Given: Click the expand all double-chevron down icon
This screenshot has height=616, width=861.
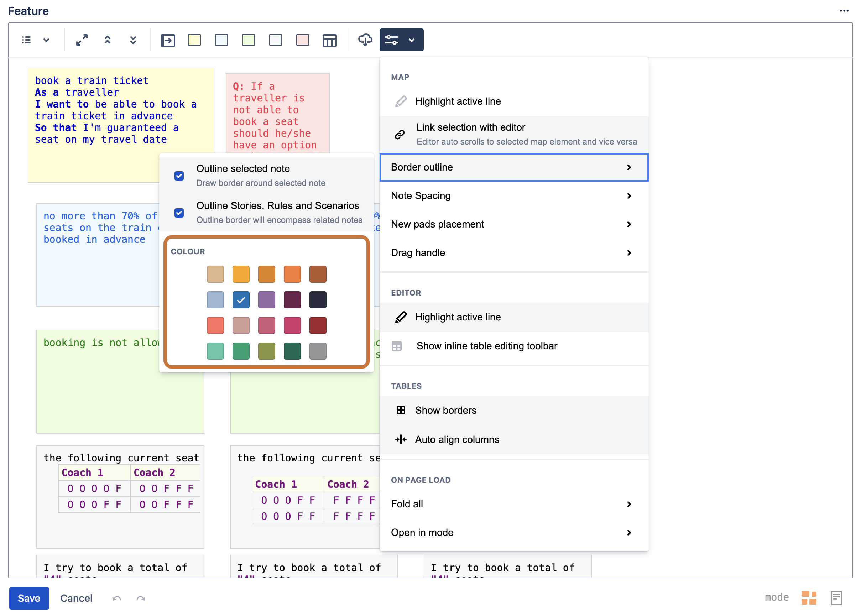Looking at the screenshot, I should coord(133,40).
